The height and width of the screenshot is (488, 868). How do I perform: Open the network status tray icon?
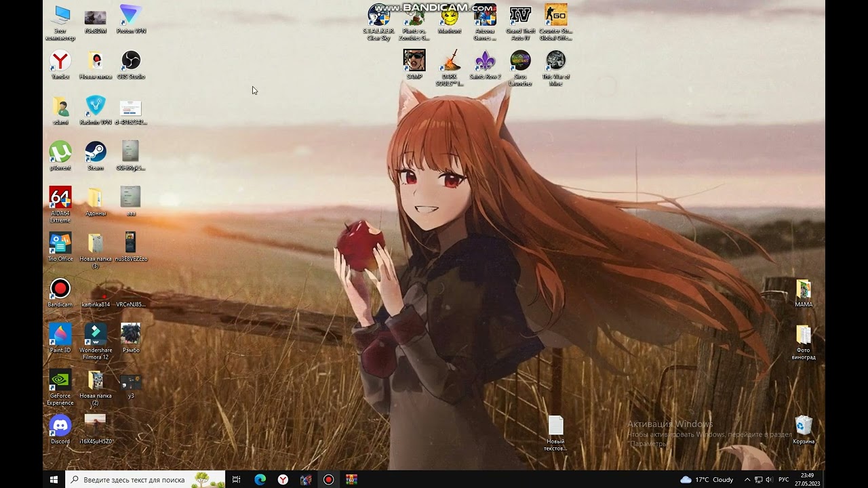758,479
